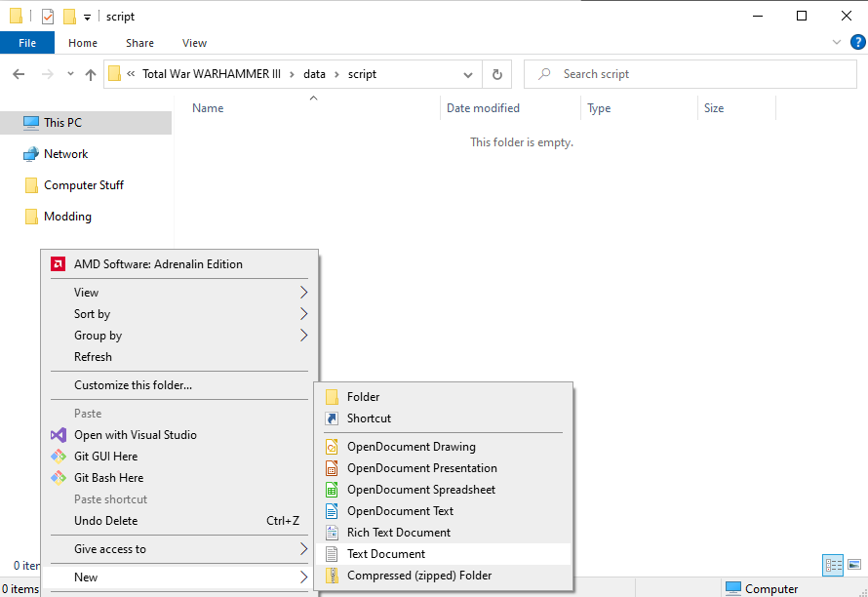The height and width of the screenshot is (597, 868).
Task: Open the Customize Quick Access Toolbar dropdown
Action: click(x=87, y=18)
